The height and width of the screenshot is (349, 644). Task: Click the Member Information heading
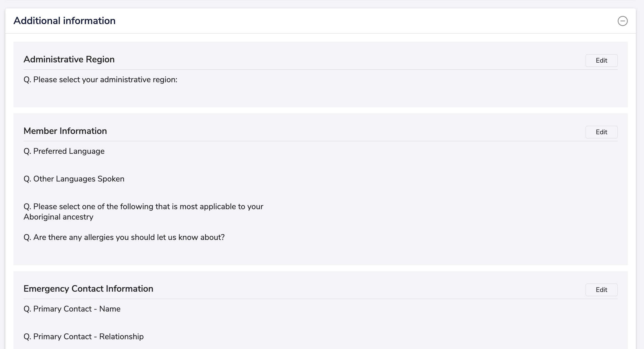65,131
